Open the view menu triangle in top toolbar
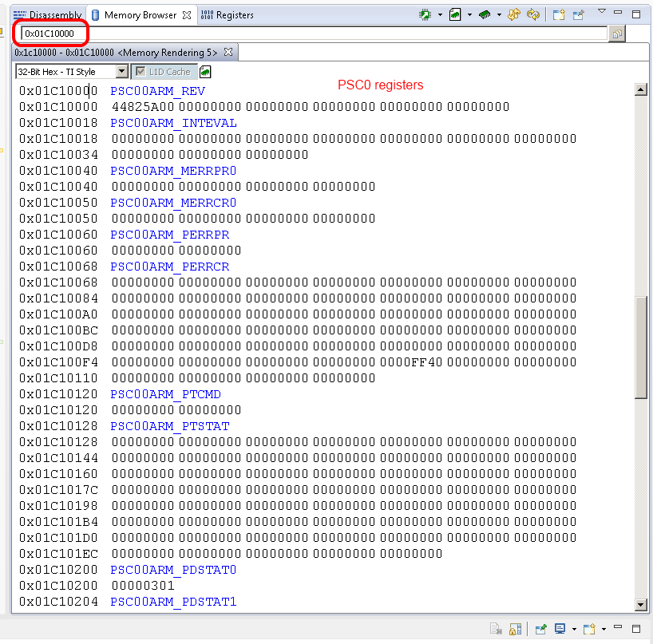Screen dimensions: 653x644 (602, 11)
